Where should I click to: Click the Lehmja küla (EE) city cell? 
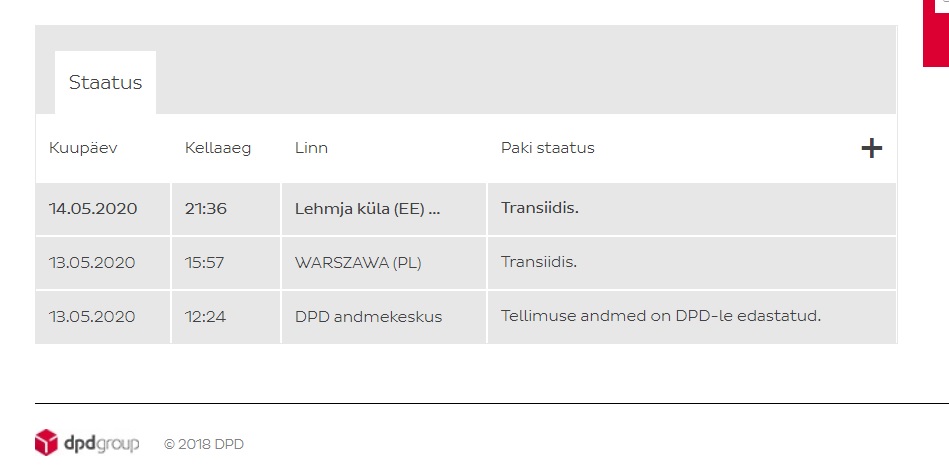click(x=384, y=209)
